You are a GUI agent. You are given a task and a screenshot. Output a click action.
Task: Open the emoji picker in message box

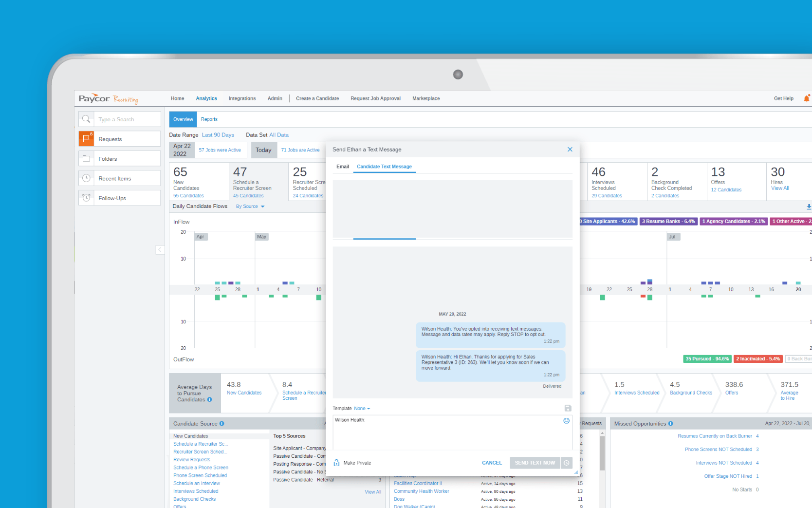(566, 421)
